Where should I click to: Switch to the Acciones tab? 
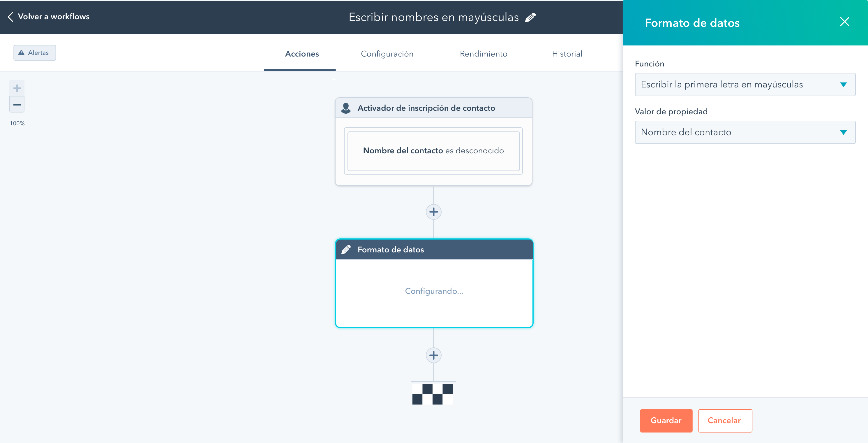click(x=301, y=54)
